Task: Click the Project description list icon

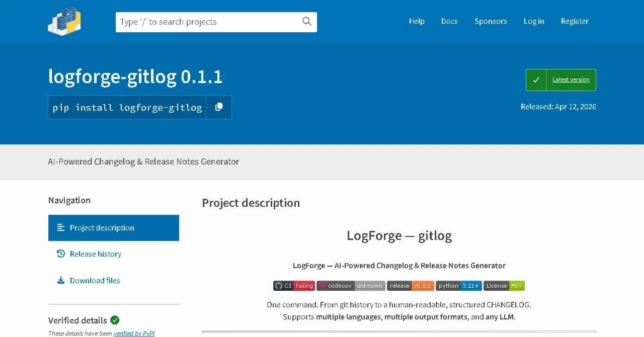Action: (x=61, y=228)
